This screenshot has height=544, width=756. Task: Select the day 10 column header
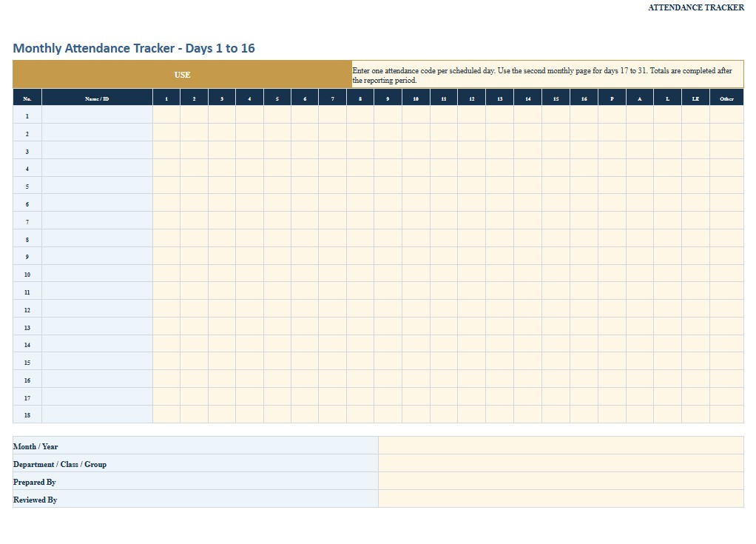click(x=416, y=98)
